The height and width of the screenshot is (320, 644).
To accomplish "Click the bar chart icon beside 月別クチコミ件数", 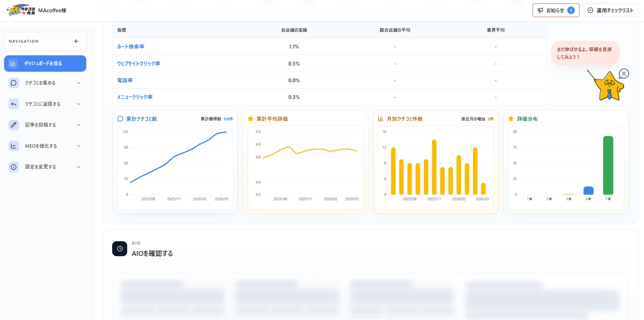I will coord(381,119).
